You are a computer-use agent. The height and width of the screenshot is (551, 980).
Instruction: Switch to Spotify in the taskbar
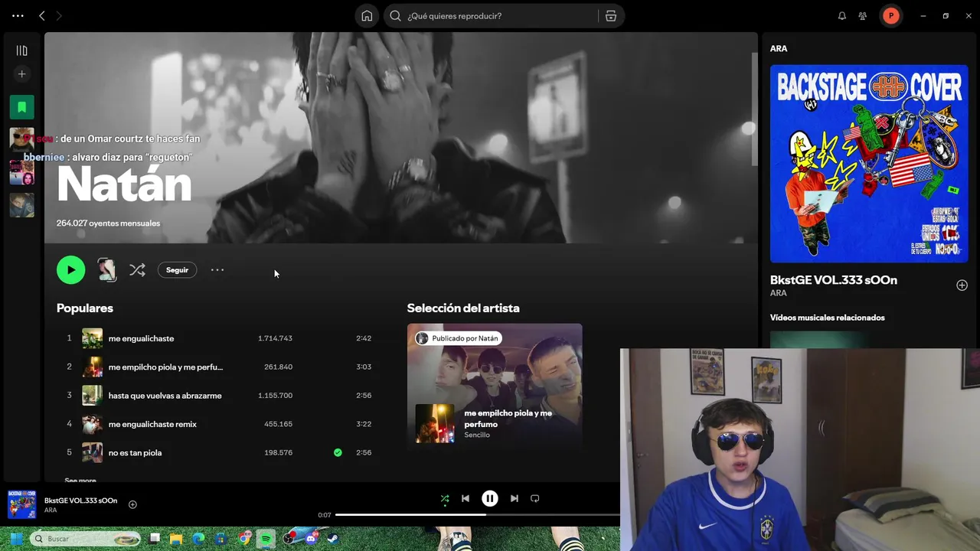click(x=266, y=539)
